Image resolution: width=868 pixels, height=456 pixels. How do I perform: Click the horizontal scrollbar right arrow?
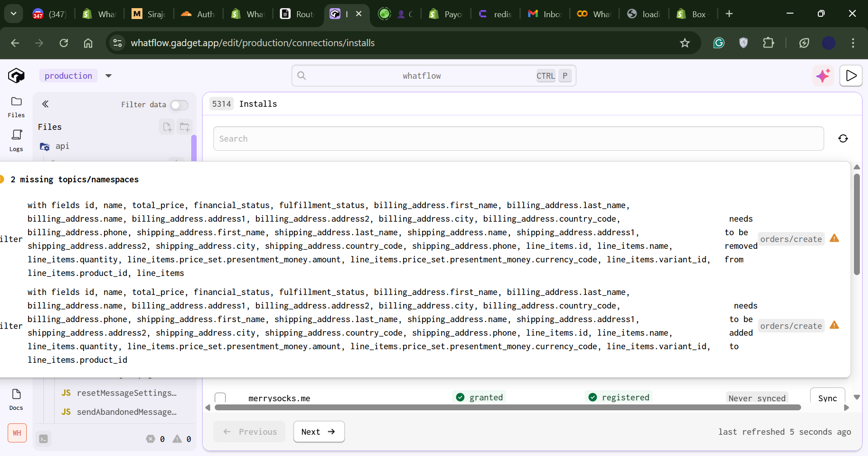coord(846,408)
